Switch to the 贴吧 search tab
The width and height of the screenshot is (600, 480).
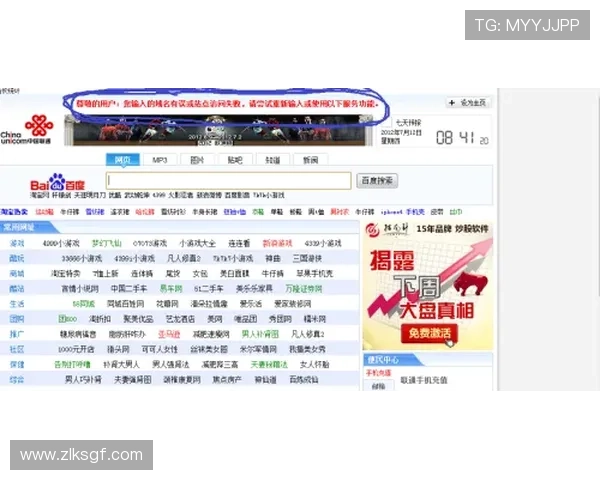(x=235, y=160)
